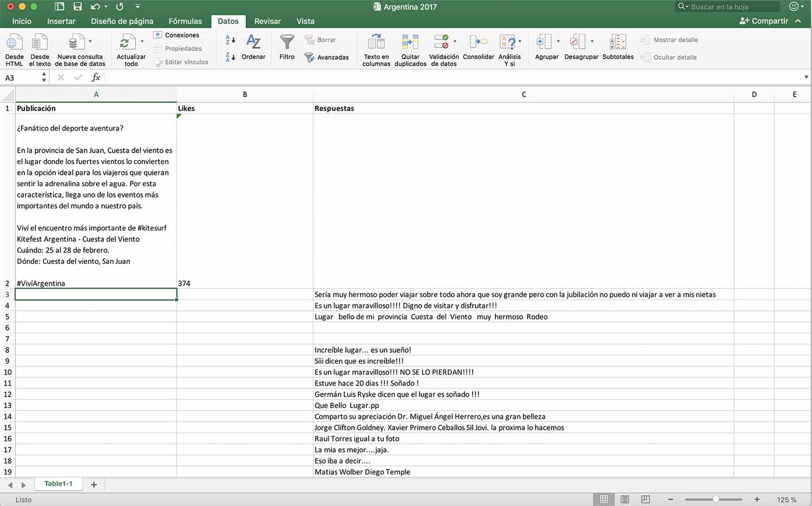This screenshot has height=506, width=812.
Task: Click the Subtotales icon
Action: click(x=618, y=42)
